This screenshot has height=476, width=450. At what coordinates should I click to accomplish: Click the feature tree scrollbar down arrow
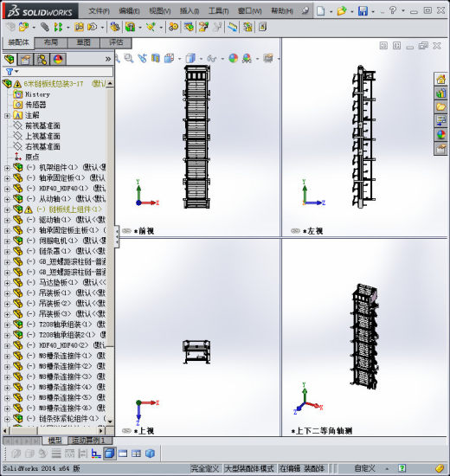[110, 421]
